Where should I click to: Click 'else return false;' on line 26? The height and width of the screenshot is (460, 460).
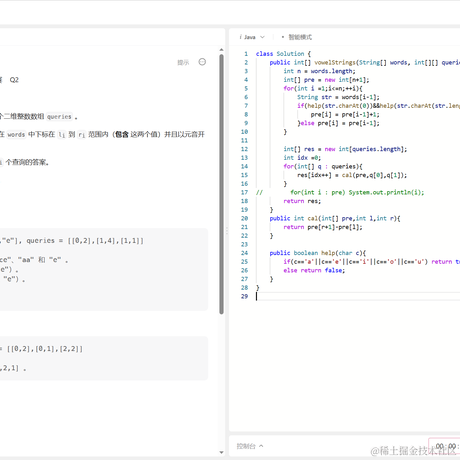pos(314,270)
